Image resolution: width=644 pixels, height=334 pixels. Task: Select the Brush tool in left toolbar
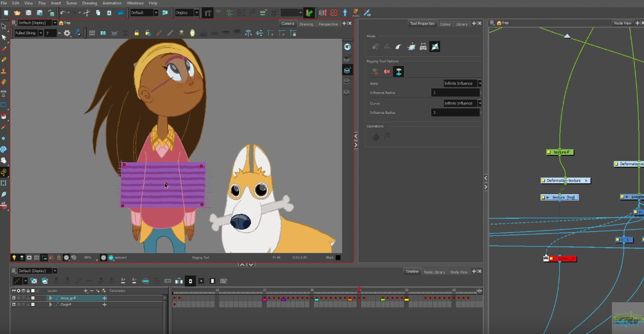point(4,49)
